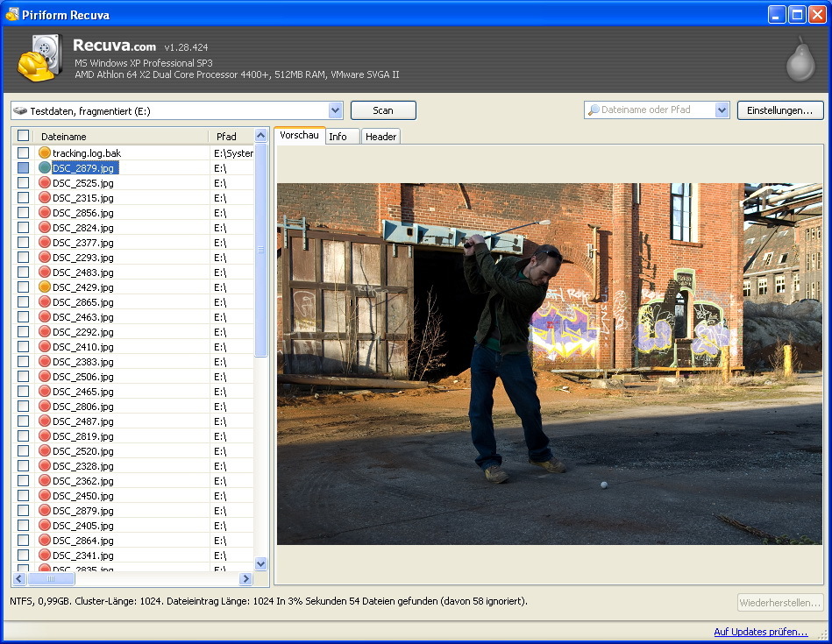Screen dimensions: 832x644
Task: Click the 'Auf Updates prüfen...' link
Action: click(760, 632)
